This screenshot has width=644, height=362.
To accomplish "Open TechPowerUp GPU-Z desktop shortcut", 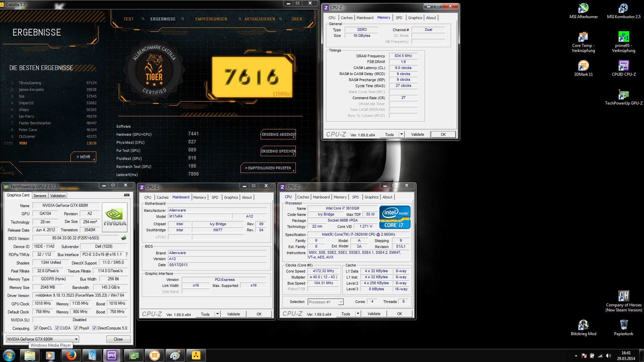I will click(624, 97).
